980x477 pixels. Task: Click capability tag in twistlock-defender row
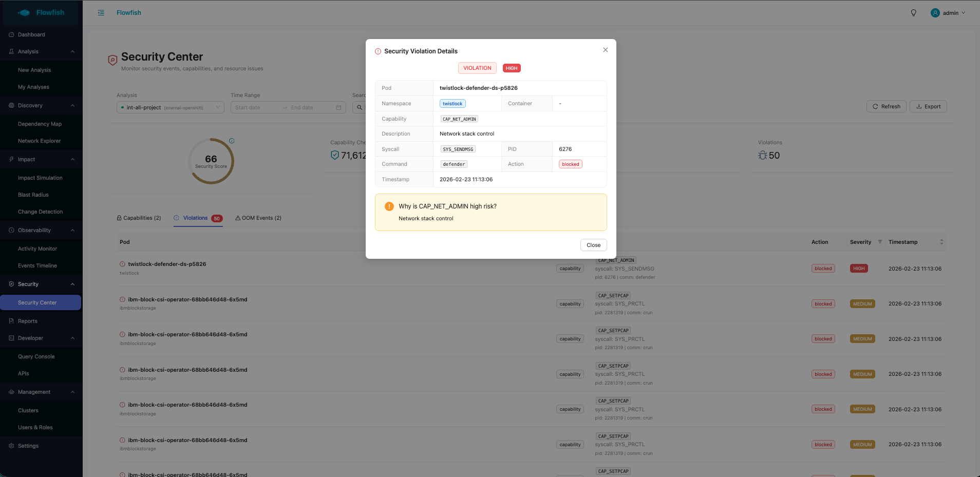[570, 269]
